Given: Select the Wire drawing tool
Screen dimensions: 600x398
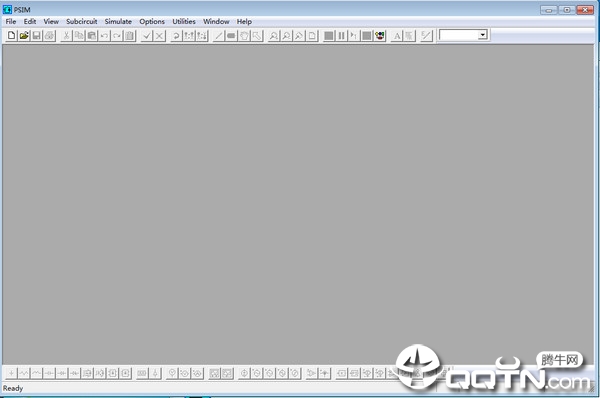Looking at the screenshot, I should pos(218,36).
